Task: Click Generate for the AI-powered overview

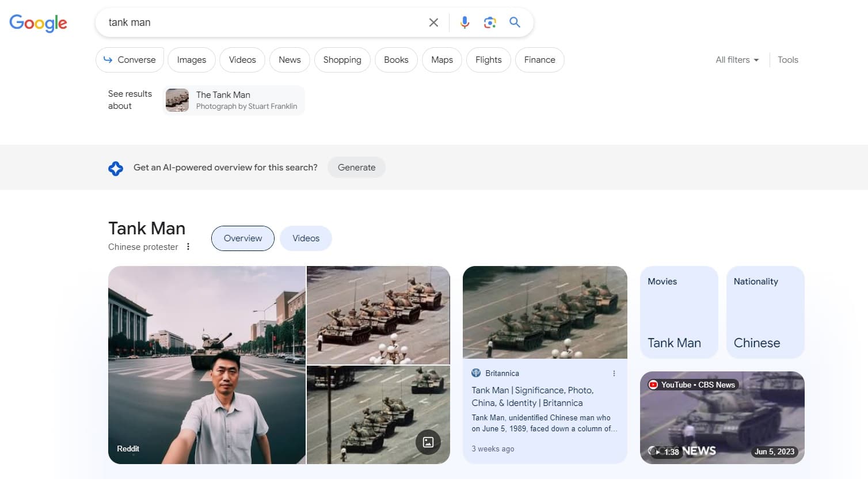Action: 356,167
